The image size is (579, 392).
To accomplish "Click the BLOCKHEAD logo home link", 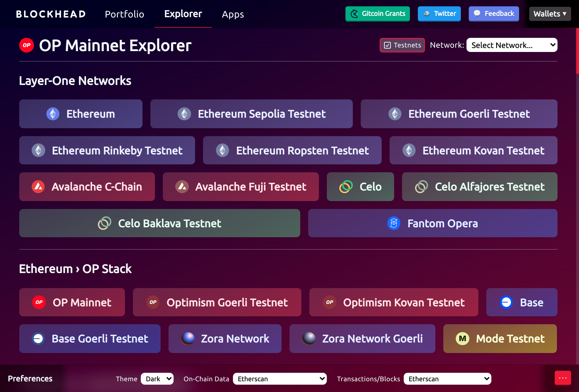I will [51, 14].
